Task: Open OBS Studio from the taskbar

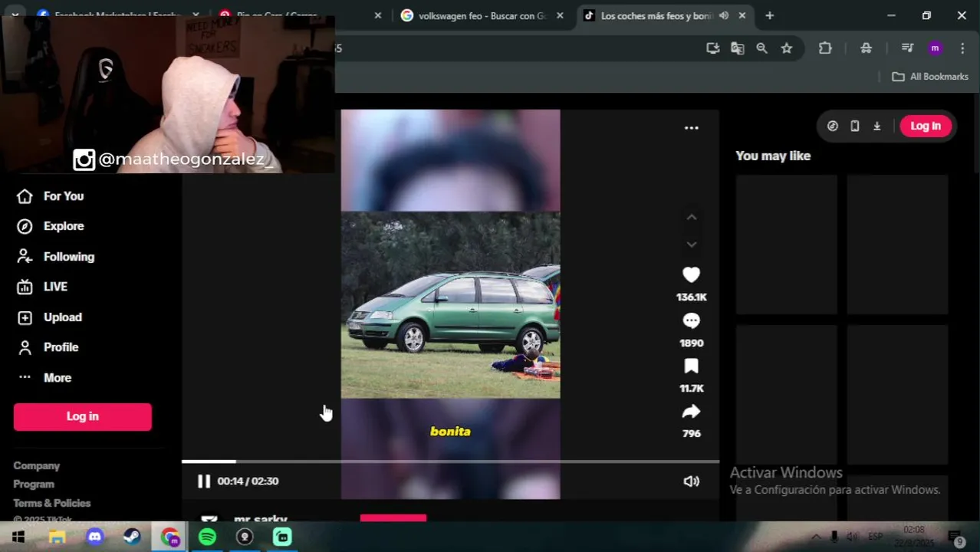Action: click(245, 537)
